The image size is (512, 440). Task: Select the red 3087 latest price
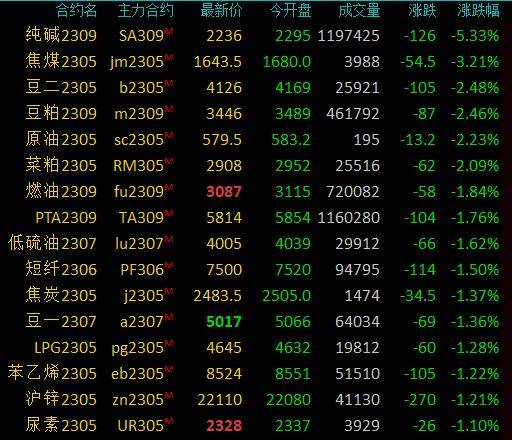(224, 192)
